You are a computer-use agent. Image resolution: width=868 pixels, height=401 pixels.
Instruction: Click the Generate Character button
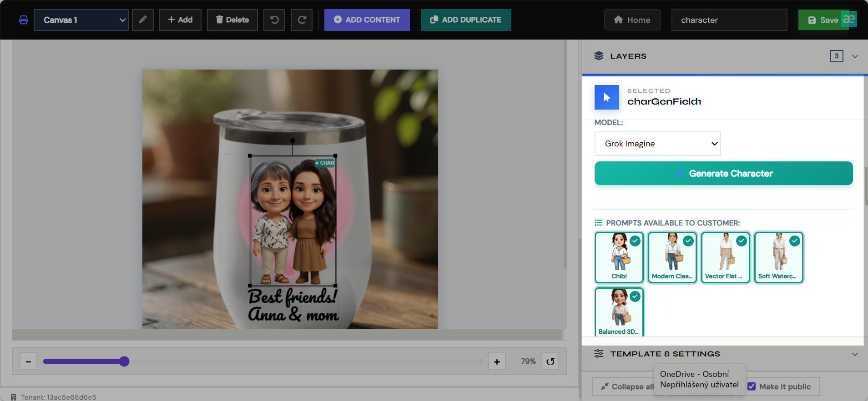723,173
